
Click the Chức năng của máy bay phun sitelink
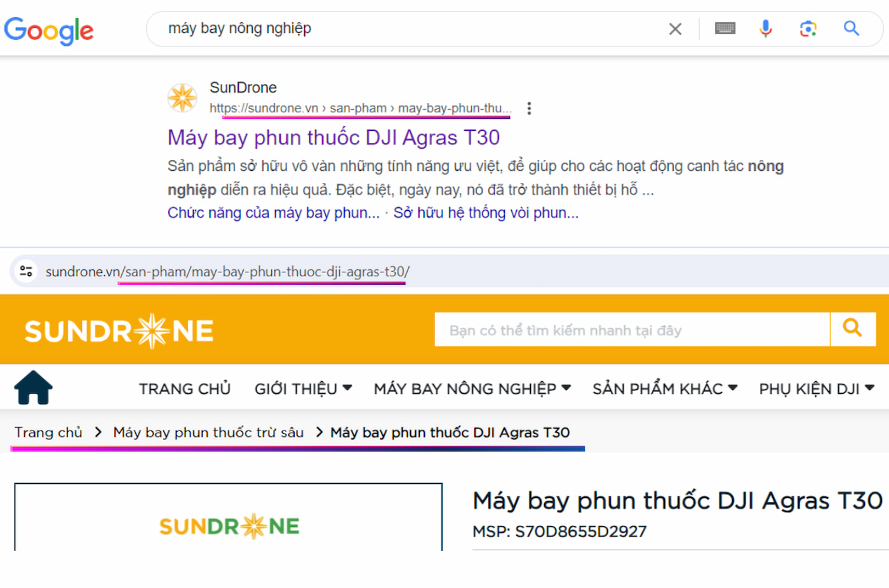click(x=273, y=213)
